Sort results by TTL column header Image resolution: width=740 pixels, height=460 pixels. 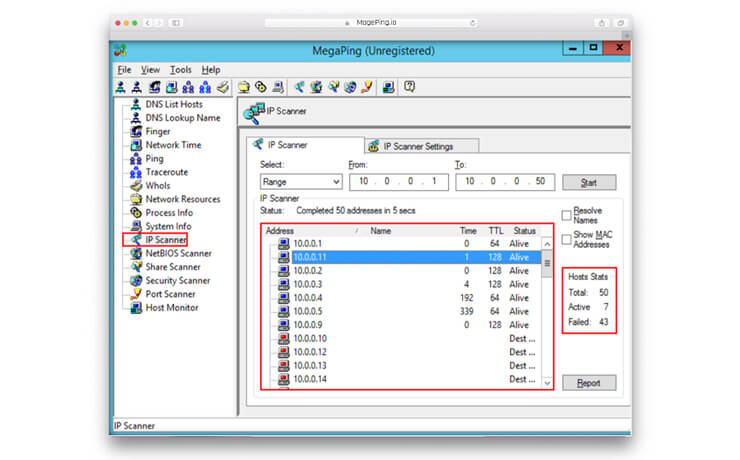click(495, 231)
